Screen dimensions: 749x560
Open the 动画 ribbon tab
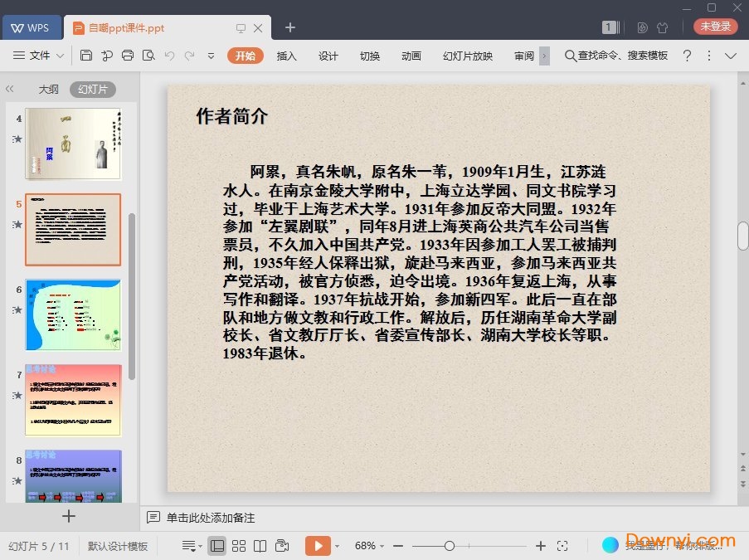pos(411,56)
